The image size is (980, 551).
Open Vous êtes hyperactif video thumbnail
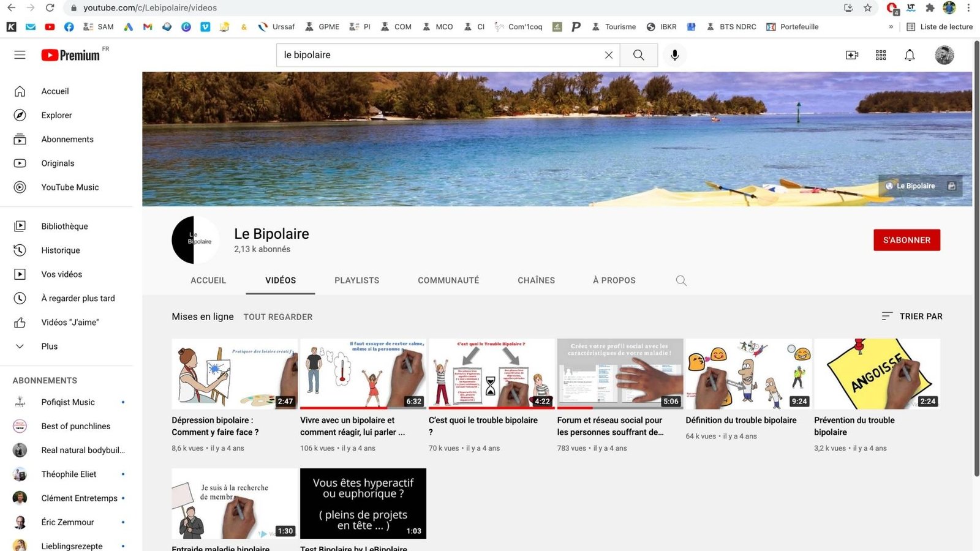(363, 504)
